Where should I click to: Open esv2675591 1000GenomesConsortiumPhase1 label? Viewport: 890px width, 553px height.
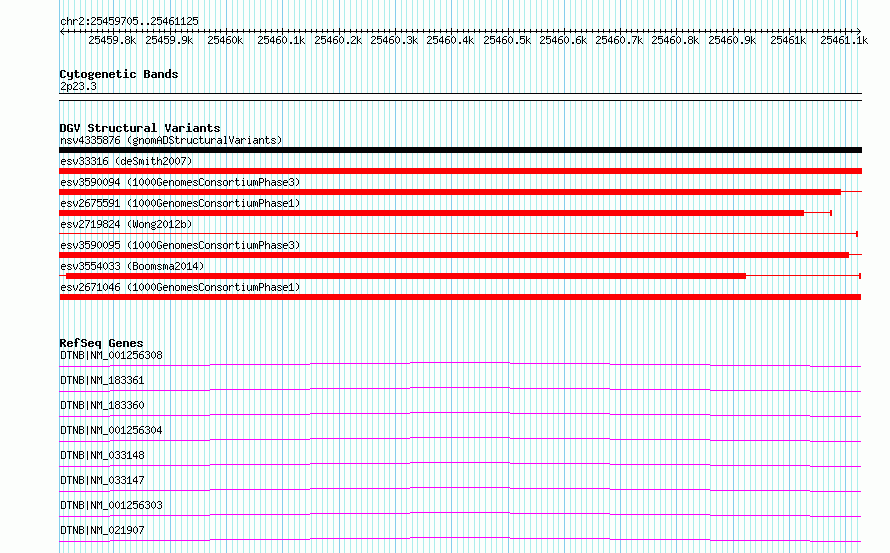180,203
